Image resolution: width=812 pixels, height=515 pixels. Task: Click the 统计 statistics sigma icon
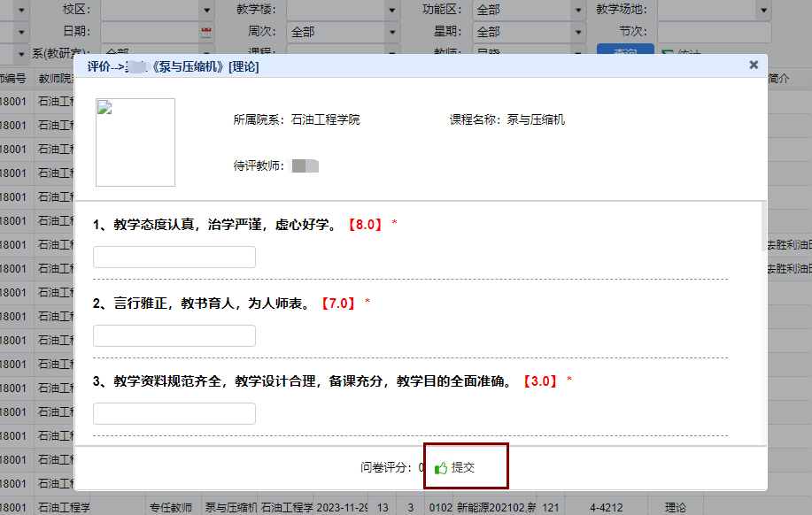pos(667,53)
